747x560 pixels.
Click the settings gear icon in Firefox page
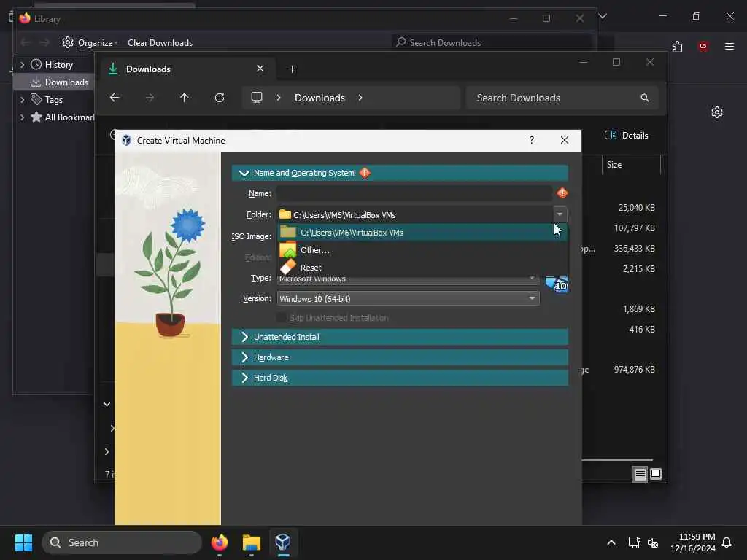coord(716,112)
